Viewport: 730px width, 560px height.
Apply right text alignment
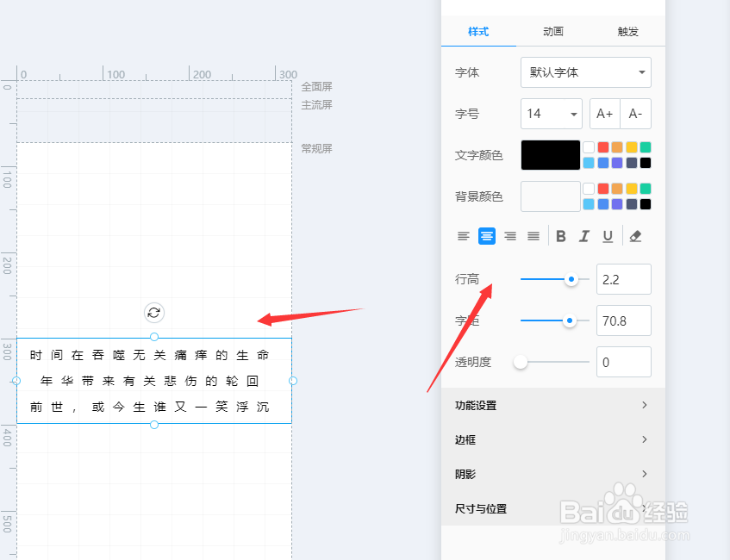510,235
